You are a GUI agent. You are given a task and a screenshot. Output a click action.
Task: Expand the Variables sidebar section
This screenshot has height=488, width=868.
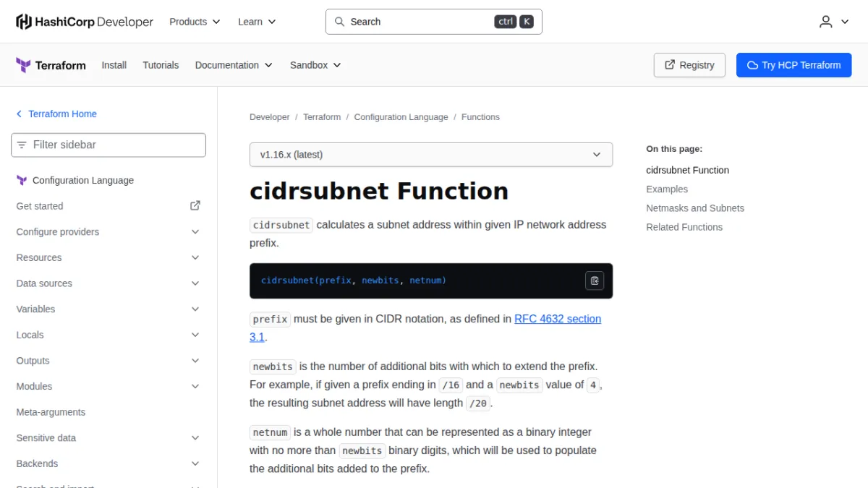pos(195,309)
